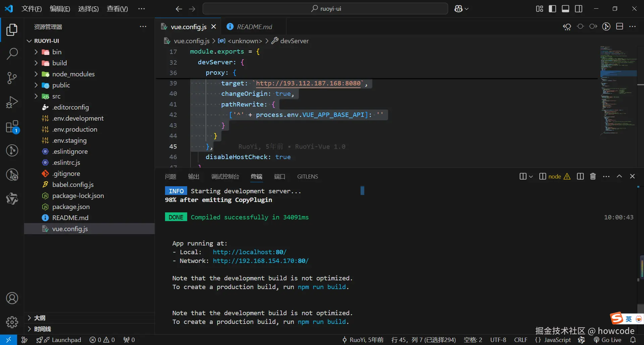Image resolution: width=644 pixels, height=345 pixels.
Task: Collapse the RUOYI-UI root folder
Action: point(89,41)
